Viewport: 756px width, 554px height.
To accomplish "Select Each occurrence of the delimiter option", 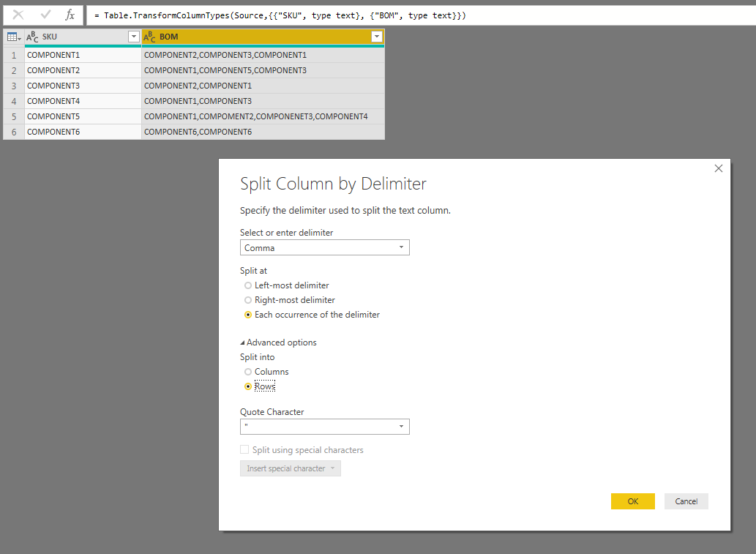I will [x=248, y=315].
